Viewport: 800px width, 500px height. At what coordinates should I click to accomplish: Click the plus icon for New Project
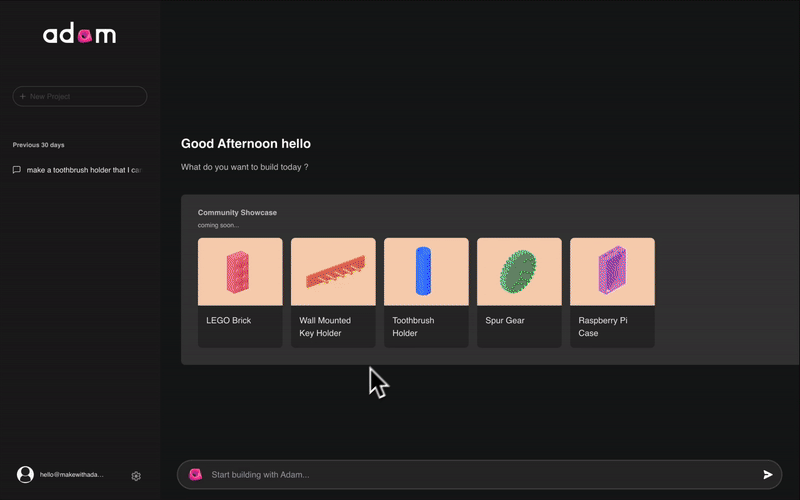(23, 96)
